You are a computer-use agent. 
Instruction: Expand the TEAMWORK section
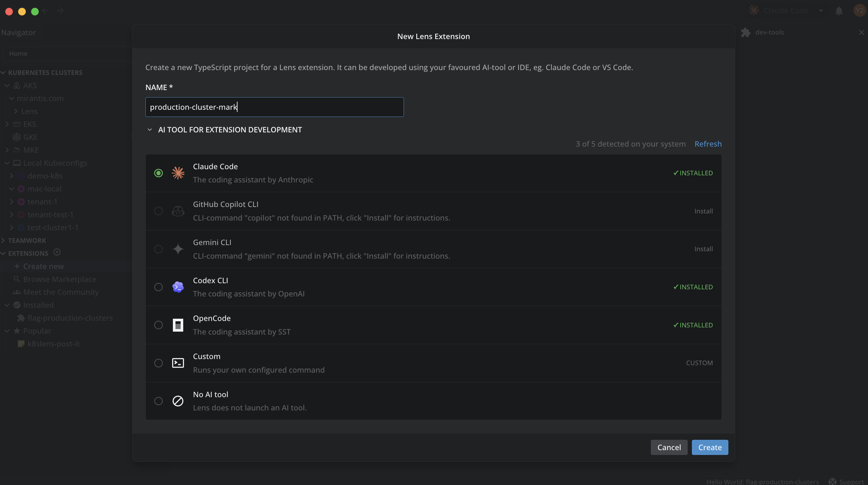3,241
